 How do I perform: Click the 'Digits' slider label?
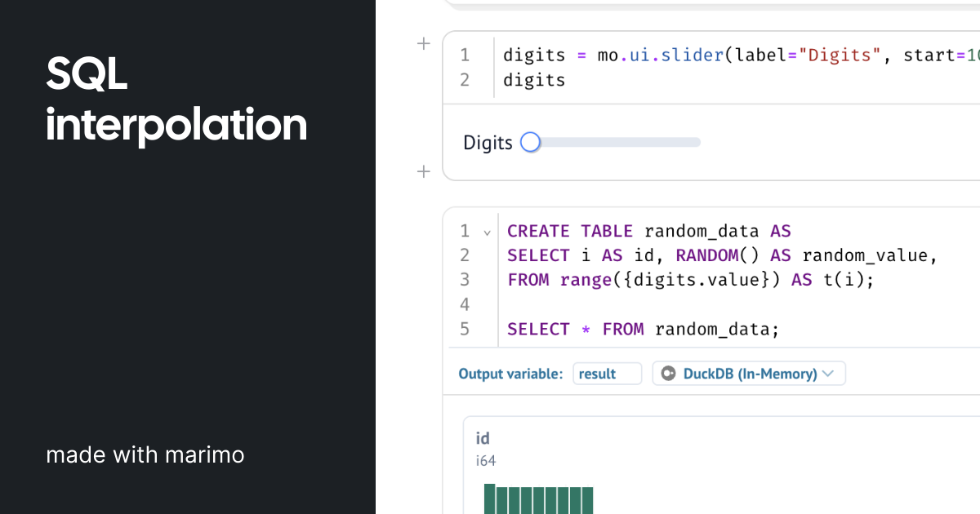pyautogui.click(x=488, y=143)
